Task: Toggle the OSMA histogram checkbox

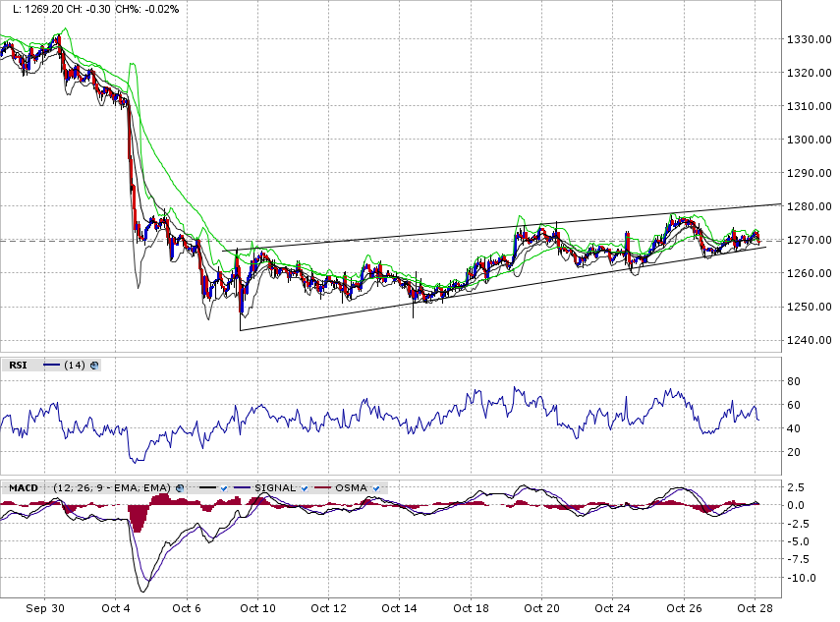Action: click(376, 488)
